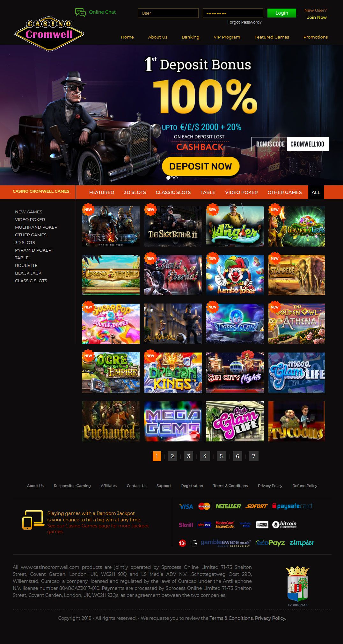Select the third carousel slide dot
Viewport: 343px width, 644px height.
(x=176, y=178)
